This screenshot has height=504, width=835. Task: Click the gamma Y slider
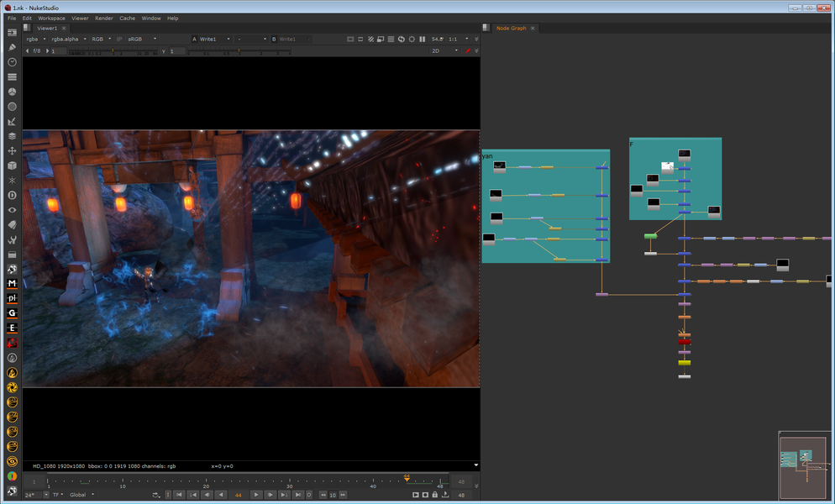point(239,51)
